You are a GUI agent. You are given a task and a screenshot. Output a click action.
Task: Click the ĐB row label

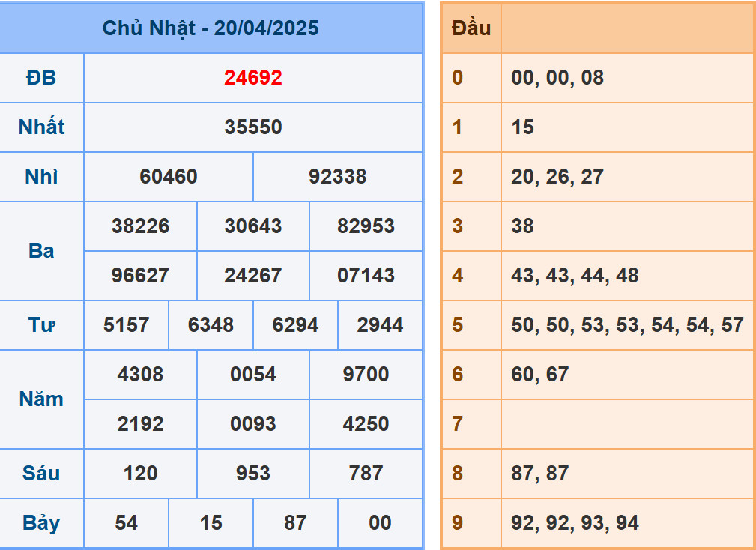point(41,77)
